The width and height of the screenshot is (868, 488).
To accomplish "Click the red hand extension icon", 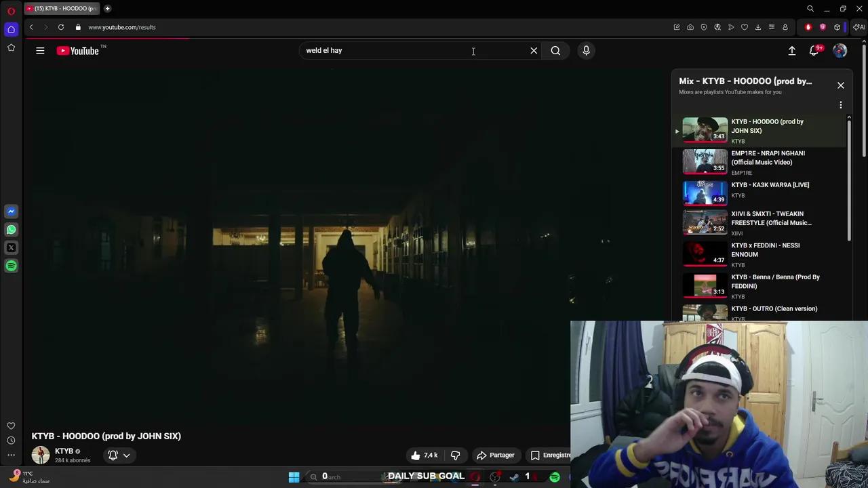I will (x=808, y=27).
